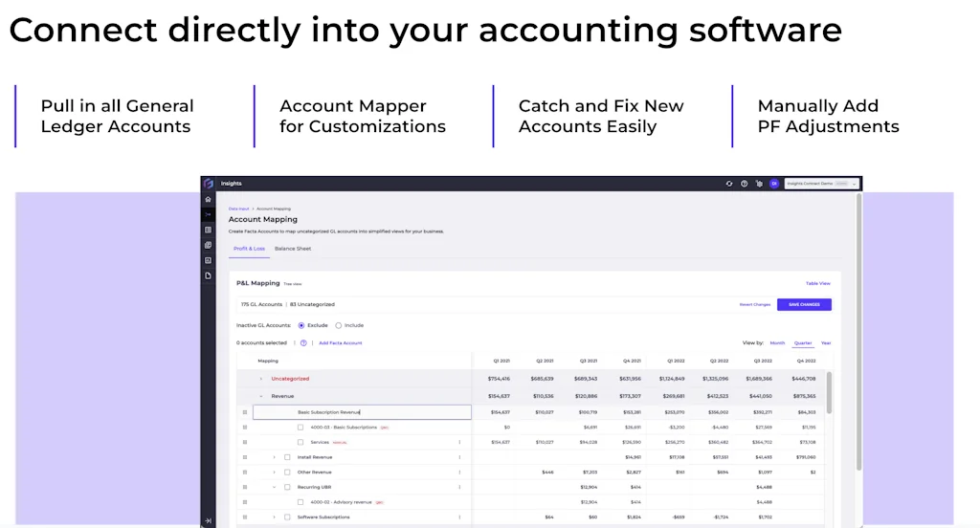This screenshot has height=528, width=980.
Task: Click the Uncategorized Q1 2021 value $754,416
Action: click(499, 379)
